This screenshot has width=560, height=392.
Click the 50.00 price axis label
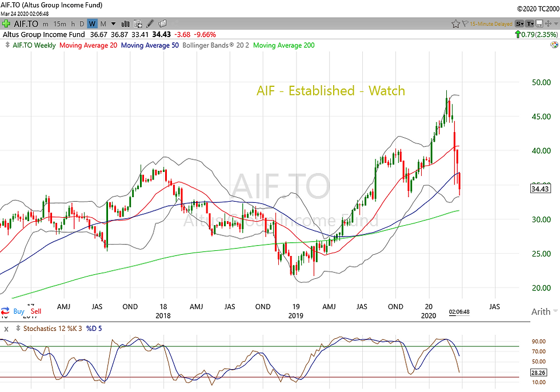[542, 82]
